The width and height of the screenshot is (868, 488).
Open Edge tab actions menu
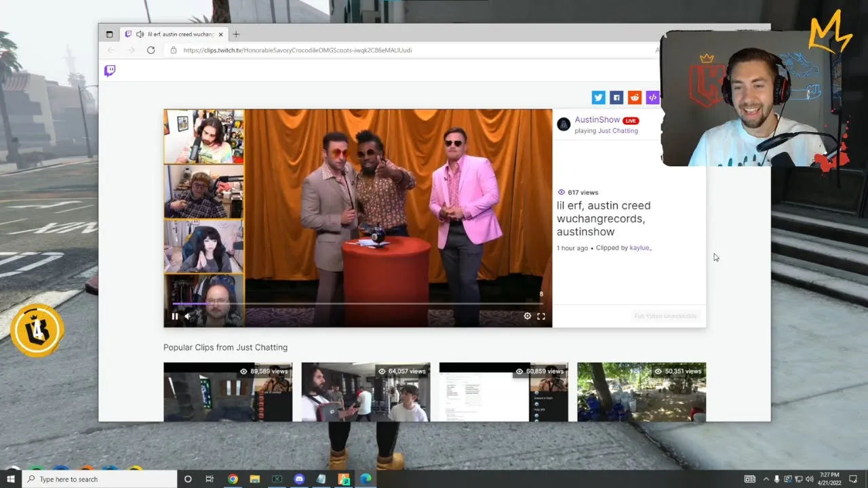click(x=109, y=34)
